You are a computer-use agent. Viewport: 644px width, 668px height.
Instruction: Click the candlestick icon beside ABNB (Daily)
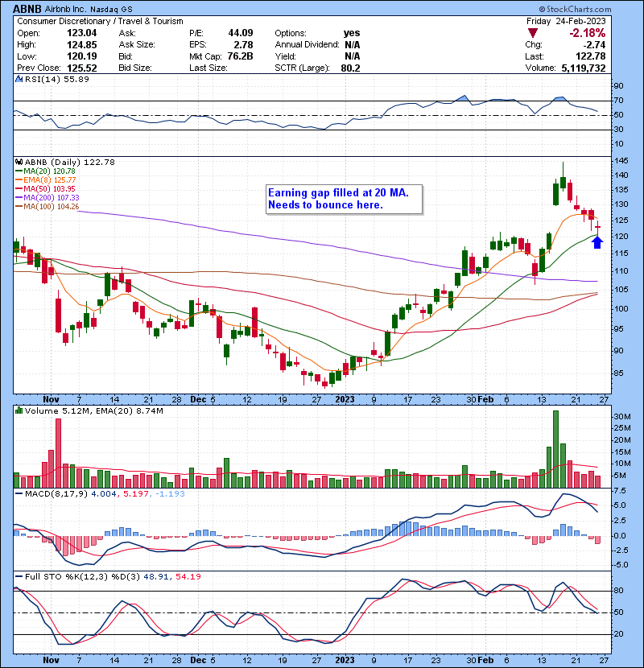19,162
